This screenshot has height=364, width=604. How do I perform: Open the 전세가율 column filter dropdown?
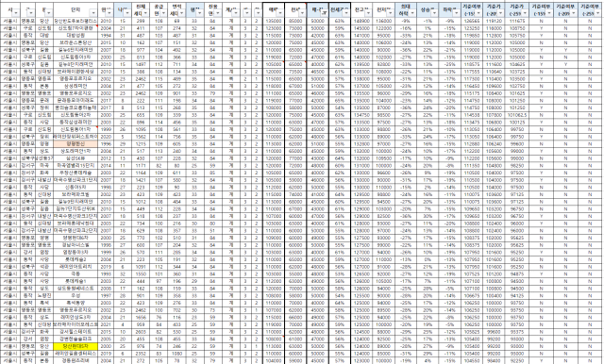346,13
